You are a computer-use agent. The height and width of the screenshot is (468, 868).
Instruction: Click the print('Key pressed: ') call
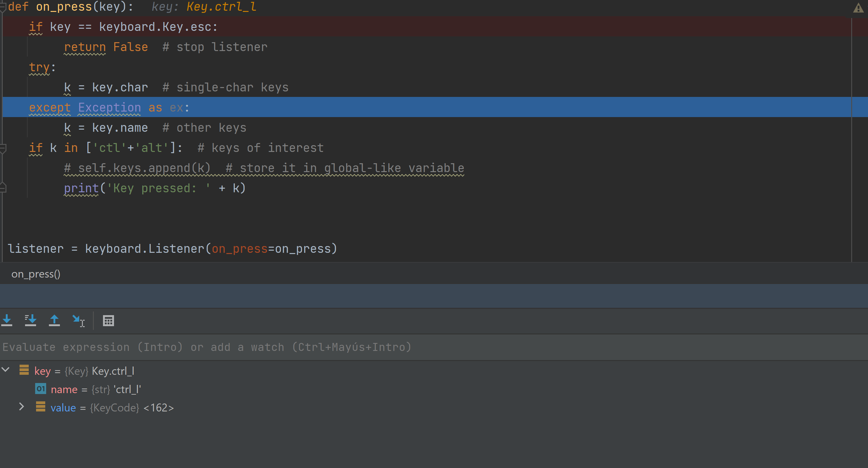(155, 188)
